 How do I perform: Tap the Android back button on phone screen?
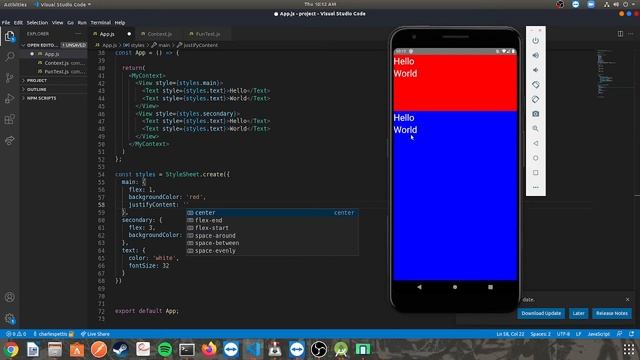click(x=419, y=287)
